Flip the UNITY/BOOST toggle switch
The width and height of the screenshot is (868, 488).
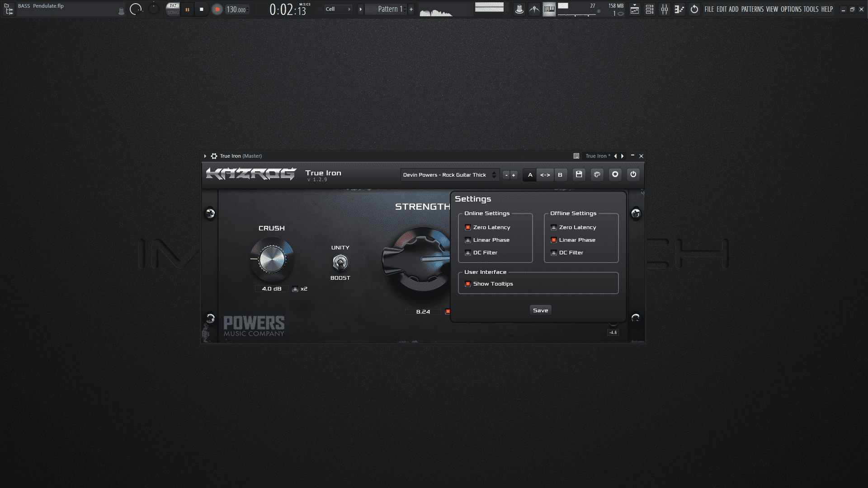[340, 262]
